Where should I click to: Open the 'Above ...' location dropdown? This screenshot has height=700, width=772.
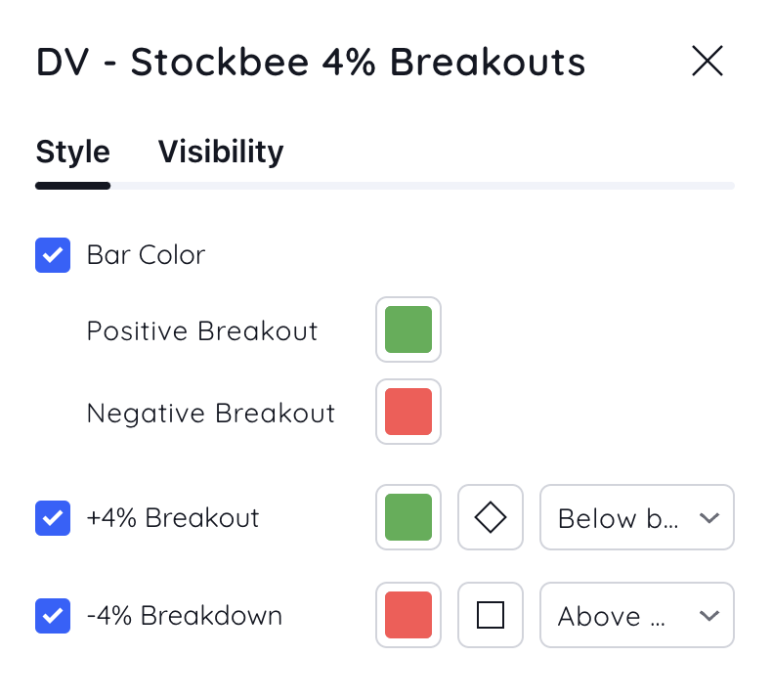click(636, 615)
